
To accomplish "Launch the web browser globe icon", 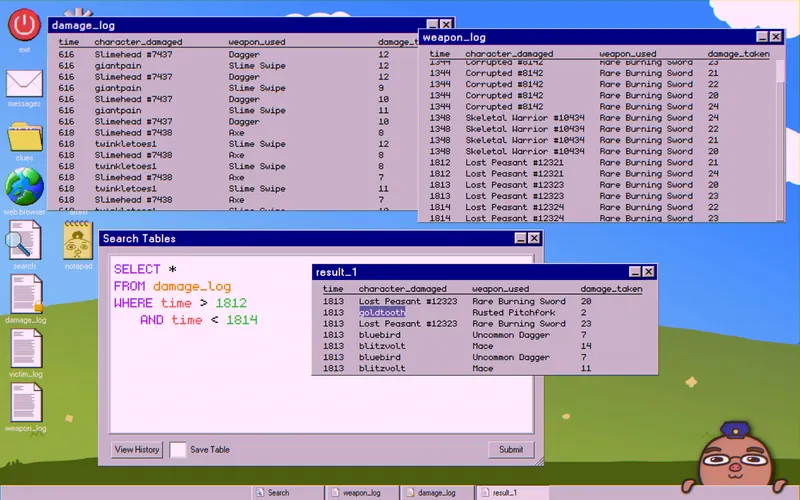I will coord(24,187).
